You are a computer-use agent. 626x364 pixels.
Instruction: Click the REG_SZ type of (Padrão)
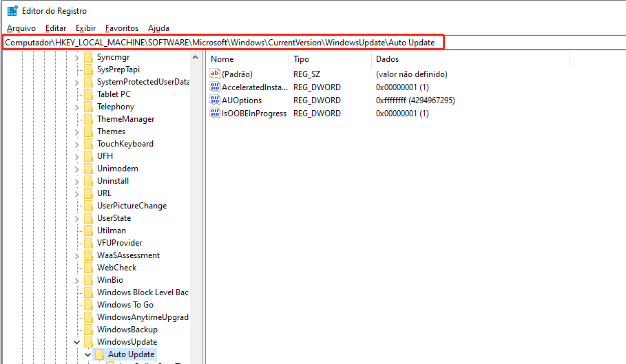[306, 74]
